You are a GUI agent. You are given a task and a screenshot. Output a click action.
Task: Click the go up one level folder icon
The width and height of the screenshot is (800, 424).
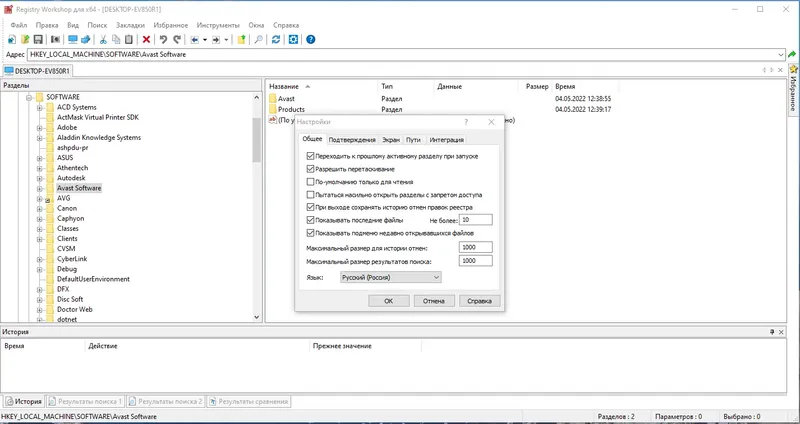[241, 39]
